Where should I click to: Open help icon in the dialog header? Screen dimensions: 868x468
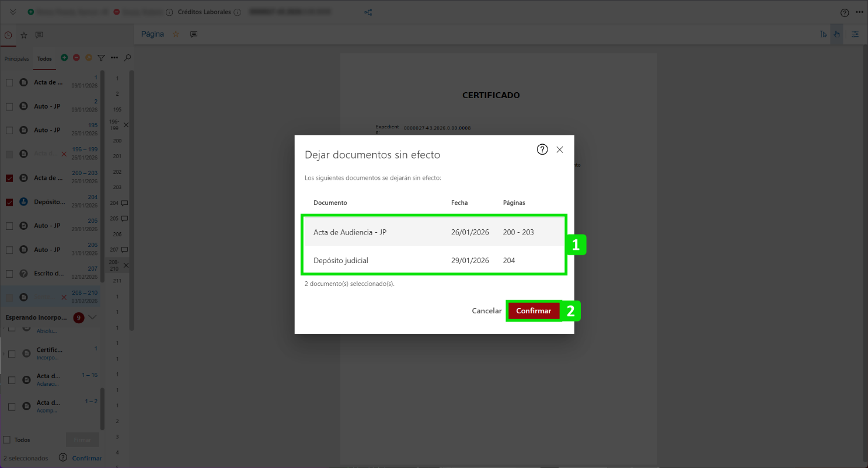point(542,150)
